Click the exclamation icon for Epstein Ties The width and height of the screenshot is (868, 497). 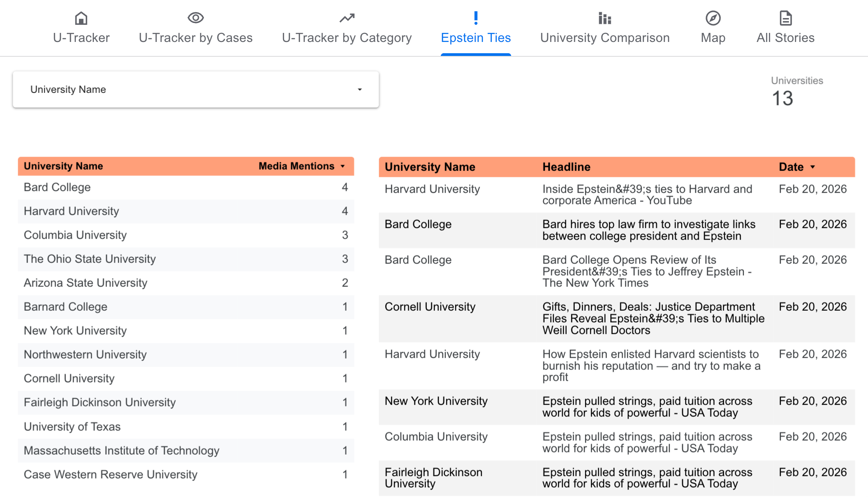click(476, 18)
